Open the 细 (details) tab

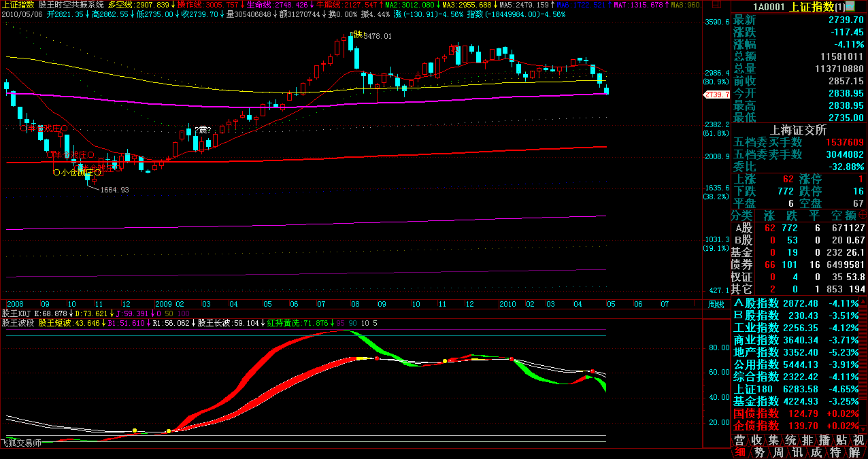(x=740, y=452)
